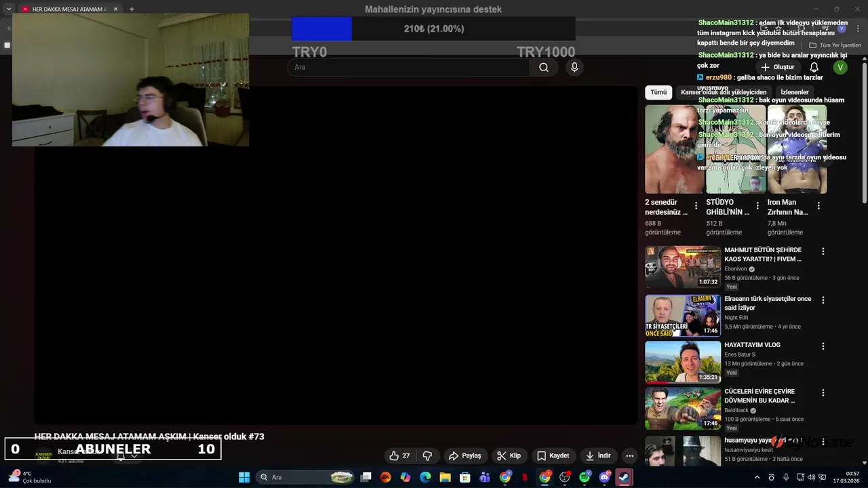Open a new browser tab with plus
The width and height of the screenshot is (868, 488).
tap(132, 9)
